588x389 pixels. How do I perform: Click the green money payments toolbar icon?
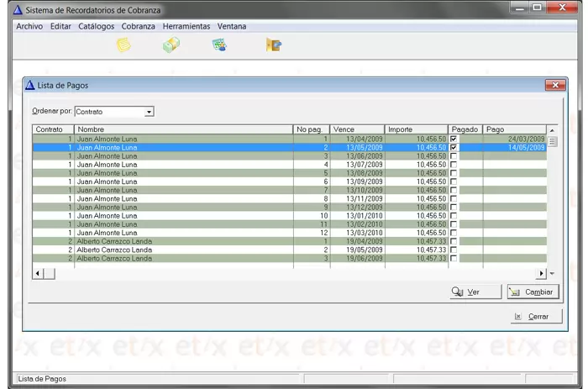point(171,45)
